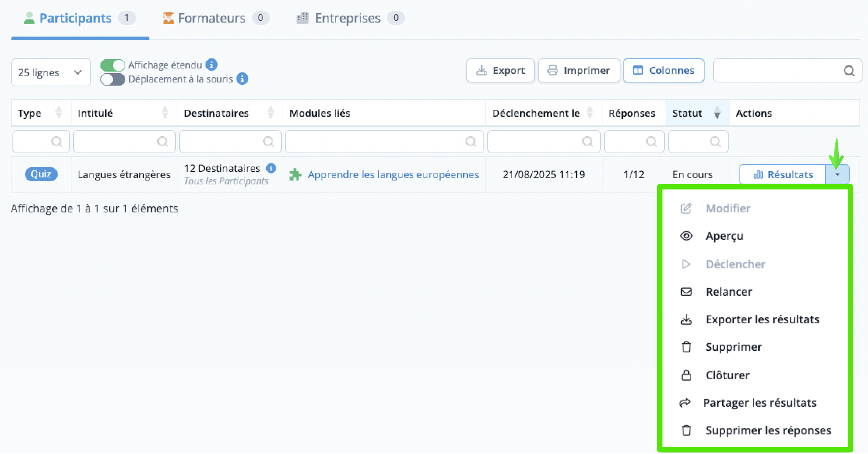Select Exporter les résultats menu entry
Image resolution: width=868 pixels, height=454 pixels.
pos(762,319)
